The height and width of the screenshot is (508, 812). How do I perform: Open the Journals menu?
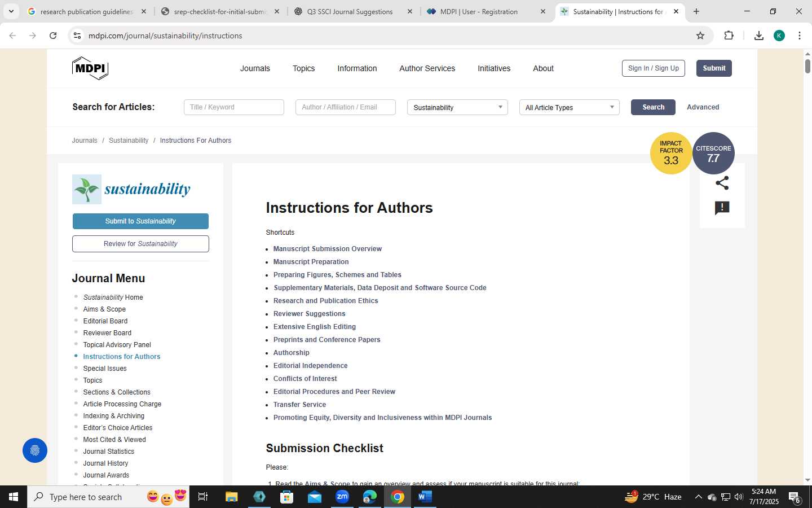[255, 68]
